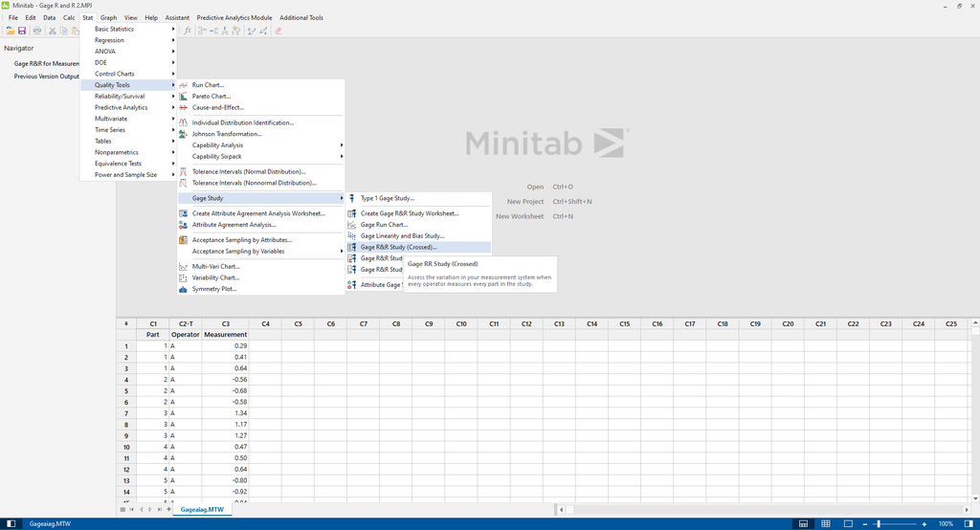The height and width of the screenshot is (530, 980).
Task: Click the Cut scissors toolbar icon
Action: [x=53, y=31]
